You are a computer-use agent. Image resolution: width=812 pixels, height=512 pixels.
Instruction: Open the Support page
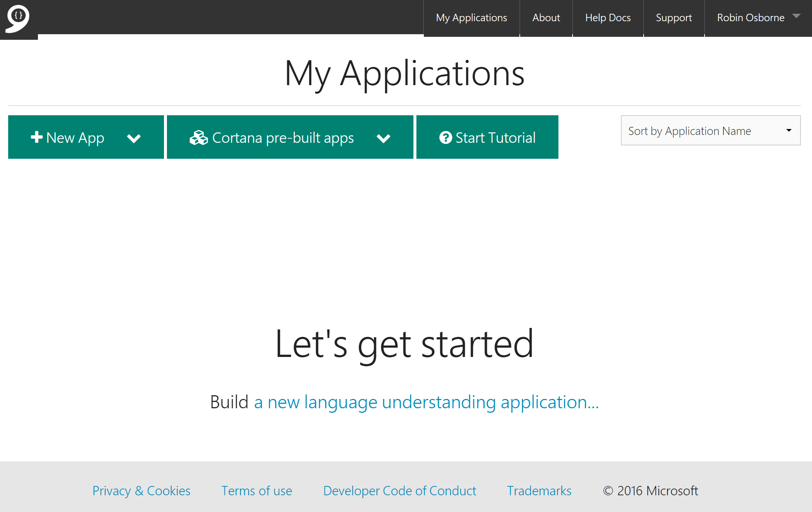(x=674, y=17)
